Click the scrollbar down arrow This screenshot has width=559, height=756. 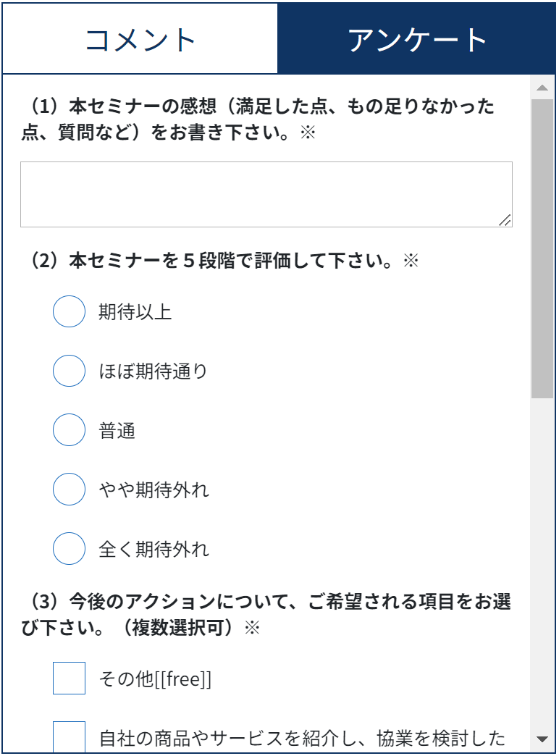point(542,739)
